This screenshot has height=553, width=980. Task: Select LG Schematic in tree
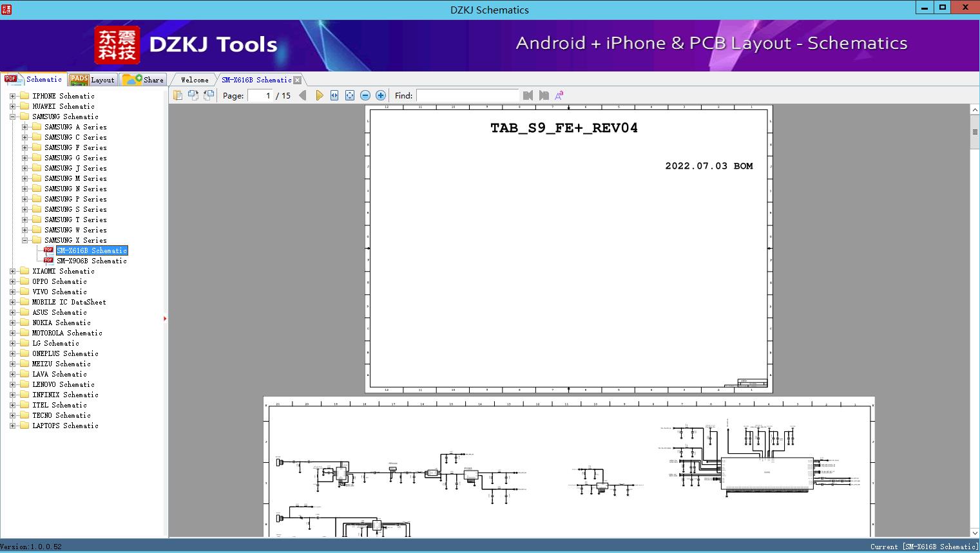point(55,343)
